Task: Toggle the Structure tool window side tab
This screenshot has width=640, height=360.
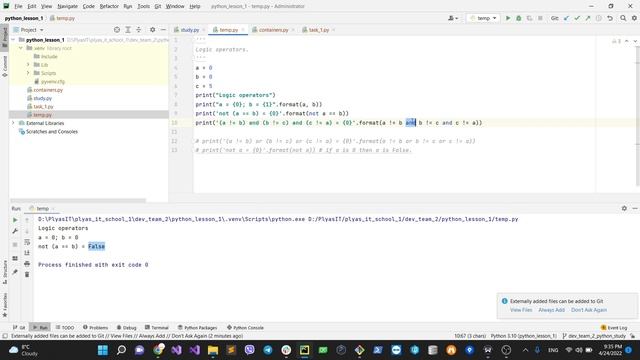Action: (x=4, y=272)
